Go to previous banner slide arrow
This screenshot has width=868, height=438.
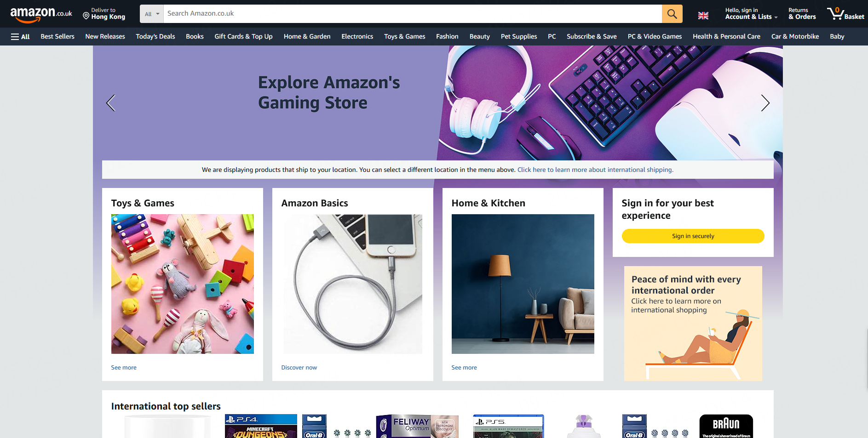pyautogui.click(x=110, y=103)
